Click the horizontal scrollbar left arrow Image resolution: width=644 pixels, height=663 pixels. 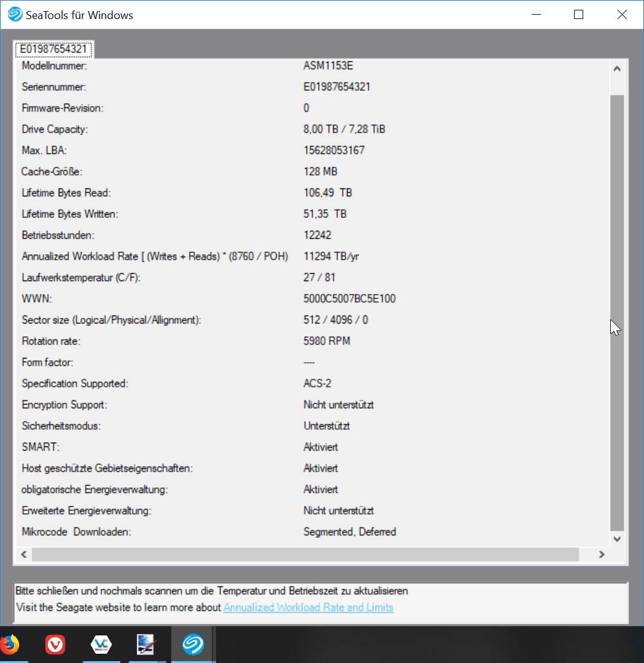(x=24, y=554)
